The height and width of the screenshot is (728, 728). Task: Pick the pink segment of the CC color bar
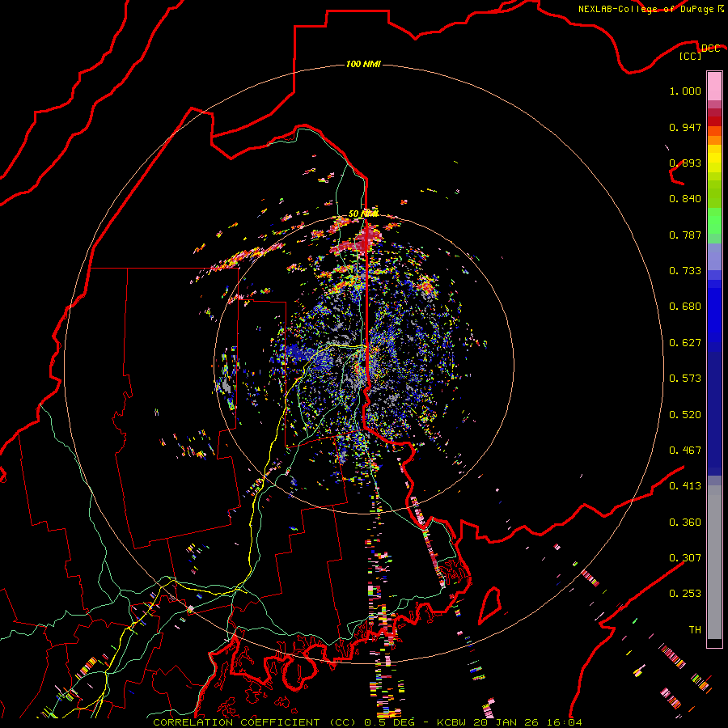[x=714, y=87]
